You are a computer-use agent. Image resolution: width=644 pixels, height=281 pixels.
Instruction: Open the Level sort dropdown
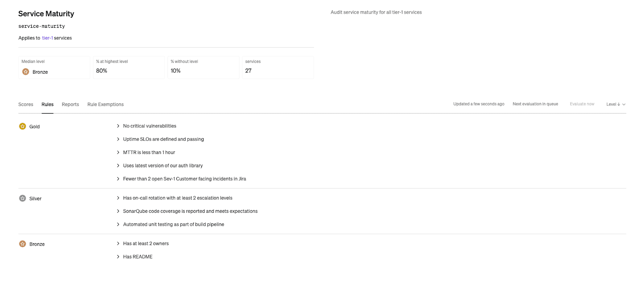pyautogui.click(x=615, y=104)
